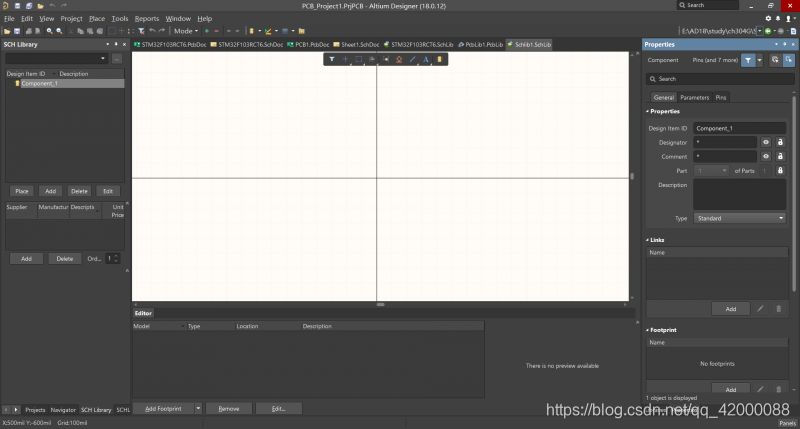Select the Place Pin tool in active bar

coord(385,60)
